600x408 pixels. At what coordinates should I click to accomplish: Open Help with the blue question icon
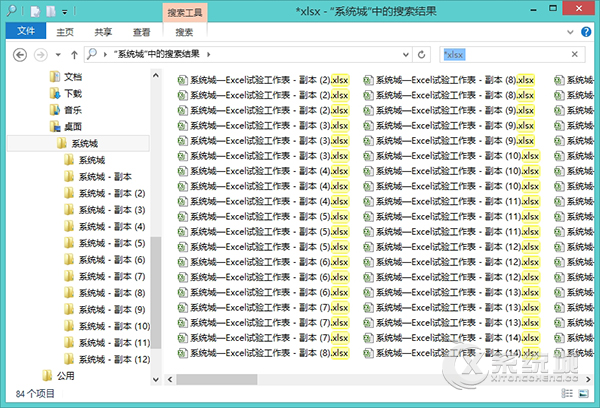coord(586,32)
